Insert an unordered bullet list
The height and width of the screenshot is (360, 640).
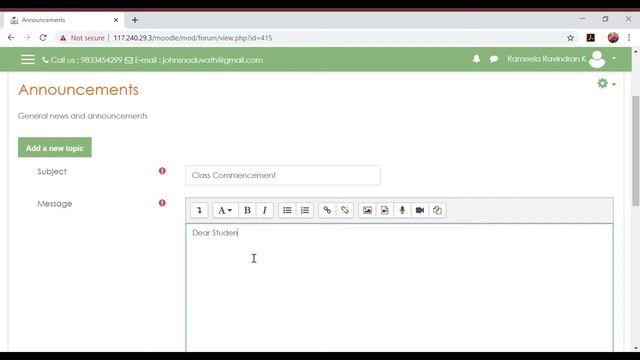[287, 210]
